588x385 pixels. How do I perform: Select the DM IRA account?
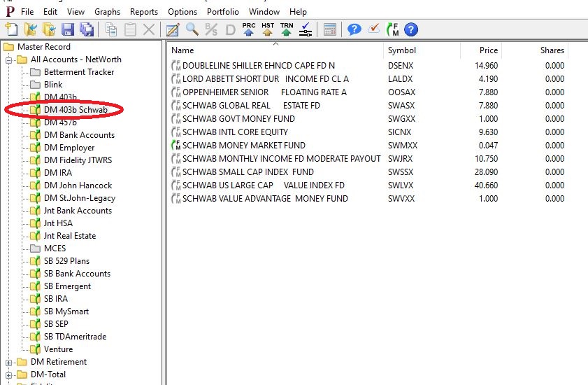[x=58, y=173]
